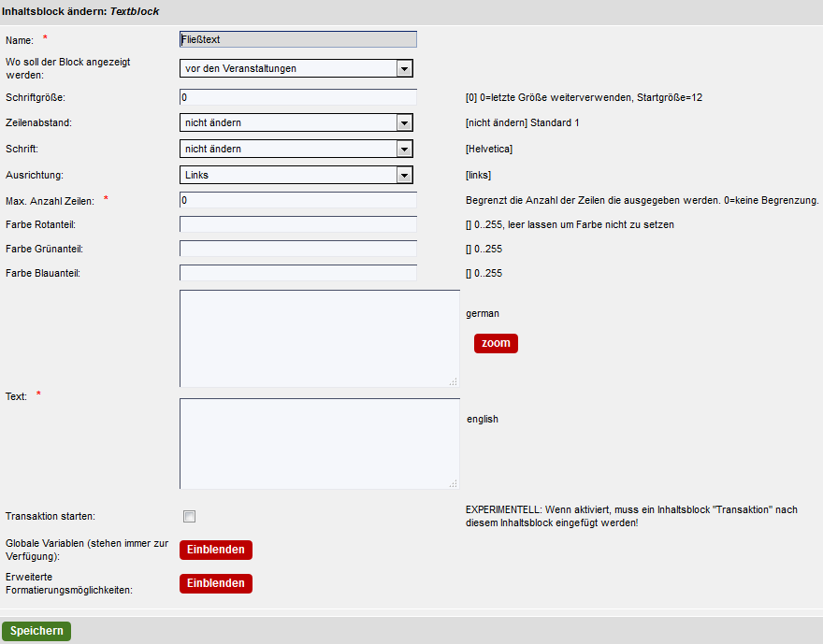Click the '[links]' hint text
Image resolution: width=823 pixels, height=644 pixels.
click(478, 175)
